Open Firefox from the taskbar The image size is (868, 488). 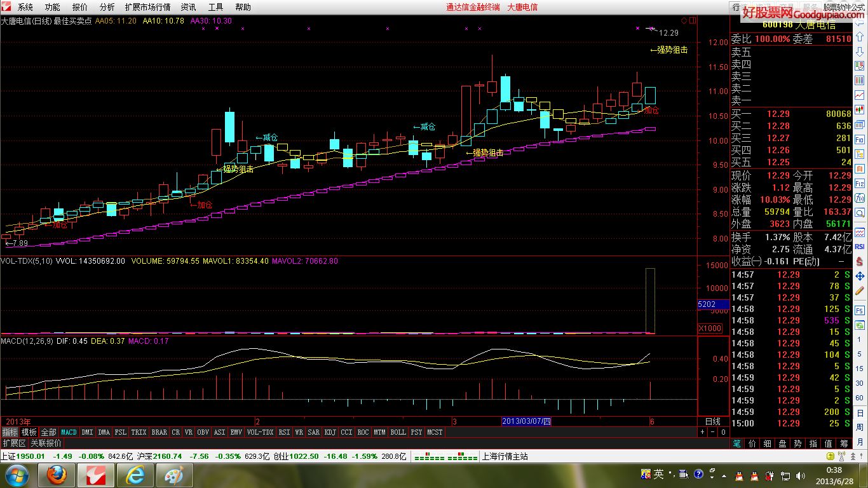(57, 475)
